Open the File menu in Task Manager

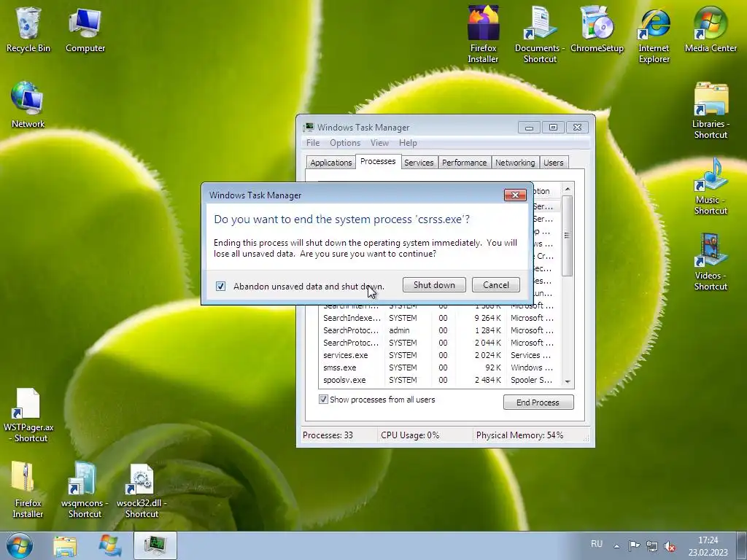coord(313,143)
